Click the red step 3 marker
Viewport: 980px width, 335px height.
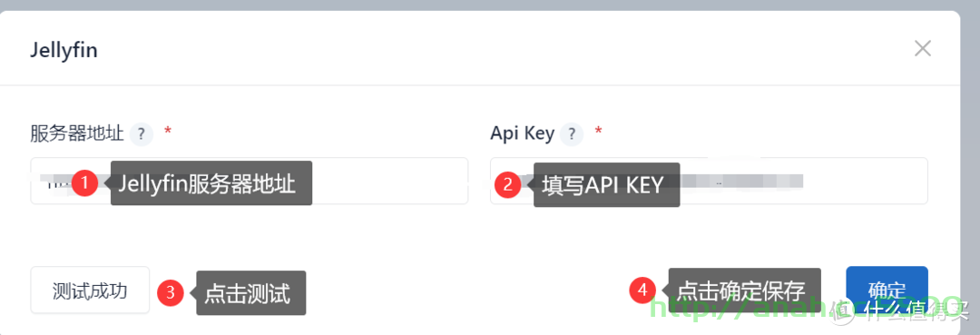[x=171, y=291]
